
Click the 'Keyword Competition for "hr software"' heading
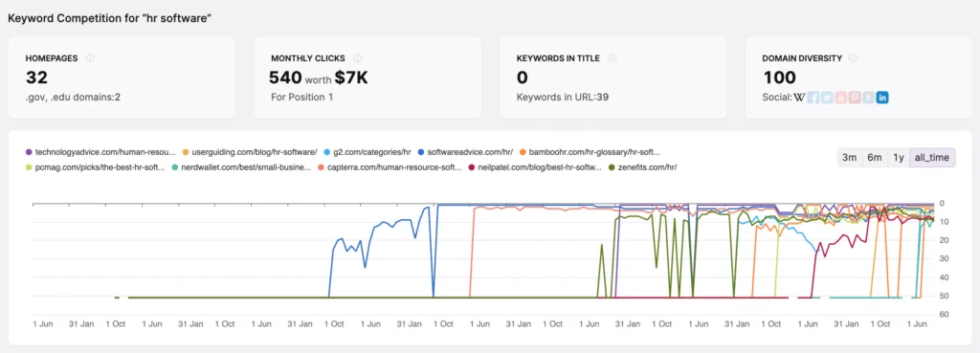109,19
